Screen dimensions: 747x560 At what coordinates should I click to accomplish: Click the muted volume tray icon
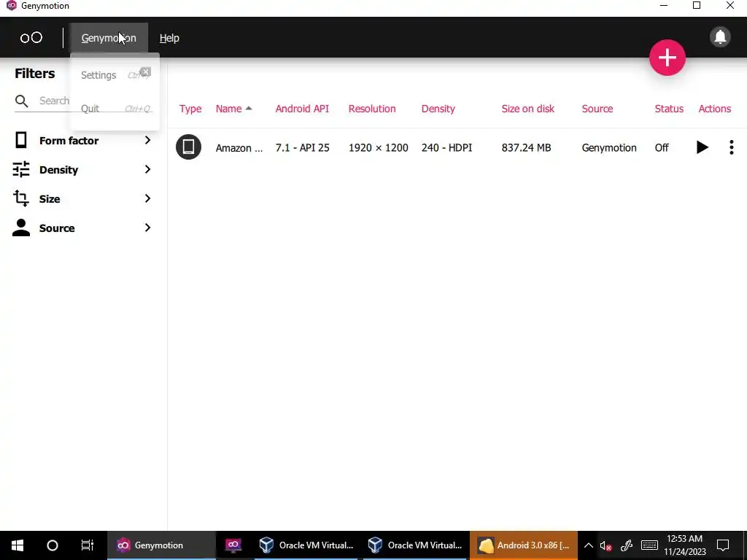click(x=606, y=545)
